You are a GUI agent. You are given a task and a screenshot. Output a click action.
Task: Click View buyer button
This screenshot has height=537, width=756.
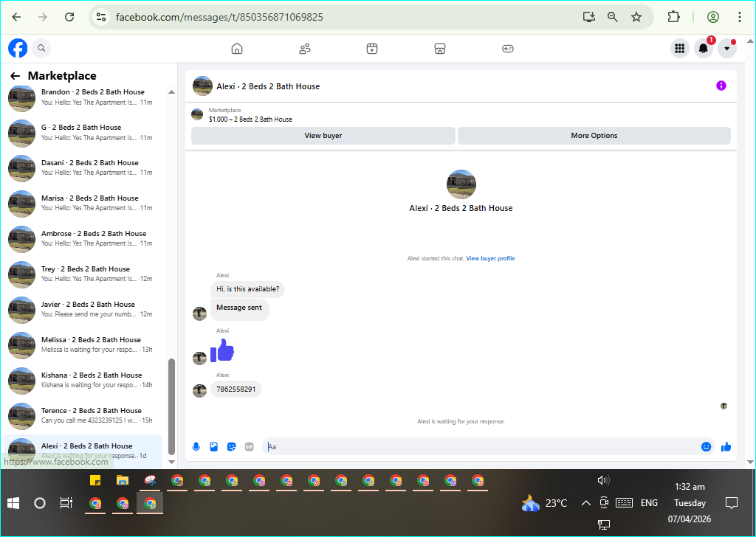(x=323, y=136)
